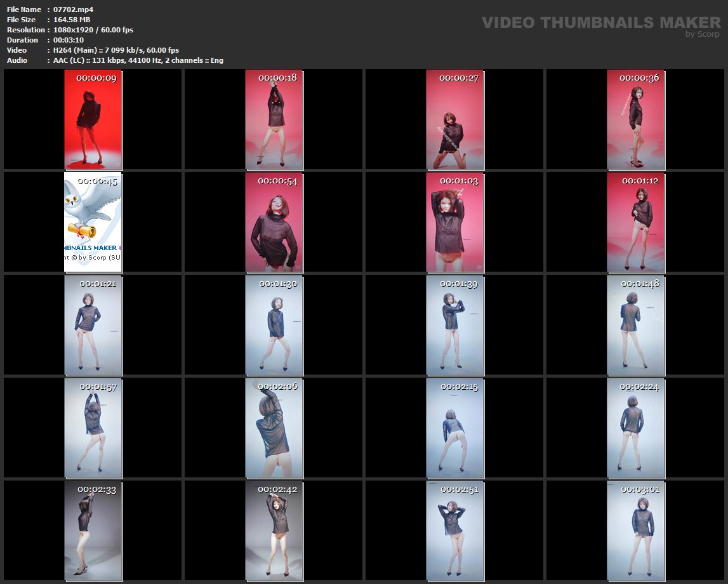This screenshot has height=584, width=728.
Task: Select the thumbnail stamped 00:00:36
Action: (636, 120)
